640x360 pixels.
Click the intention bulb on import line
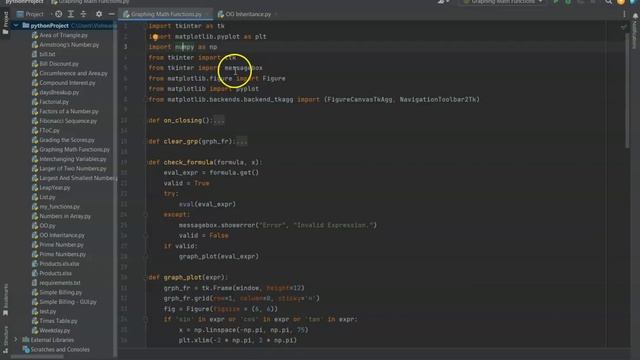pos(155,37)
